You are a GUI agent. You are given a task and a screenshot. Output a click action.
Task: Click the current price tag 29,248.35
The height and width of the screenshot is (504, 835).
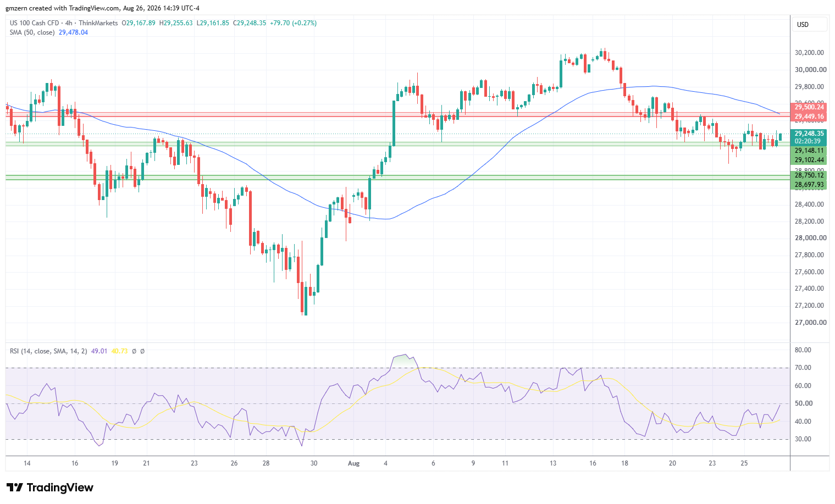[x=809, y=134]
